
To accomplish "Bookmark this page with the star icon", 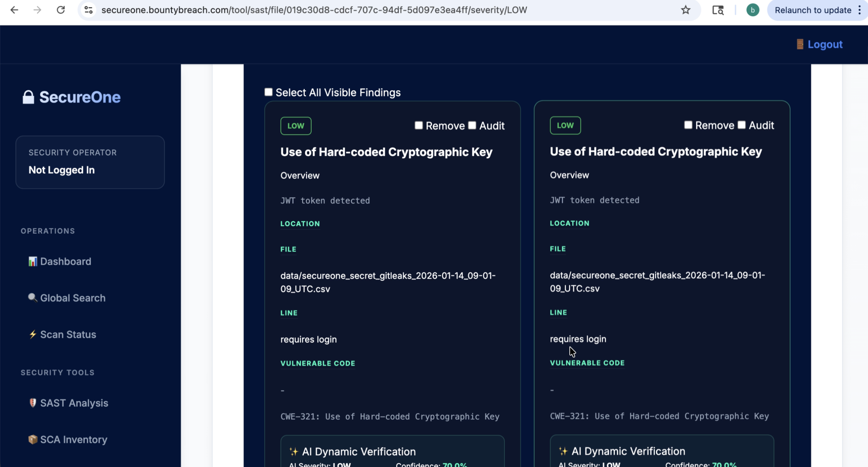I will click(686, 10).
